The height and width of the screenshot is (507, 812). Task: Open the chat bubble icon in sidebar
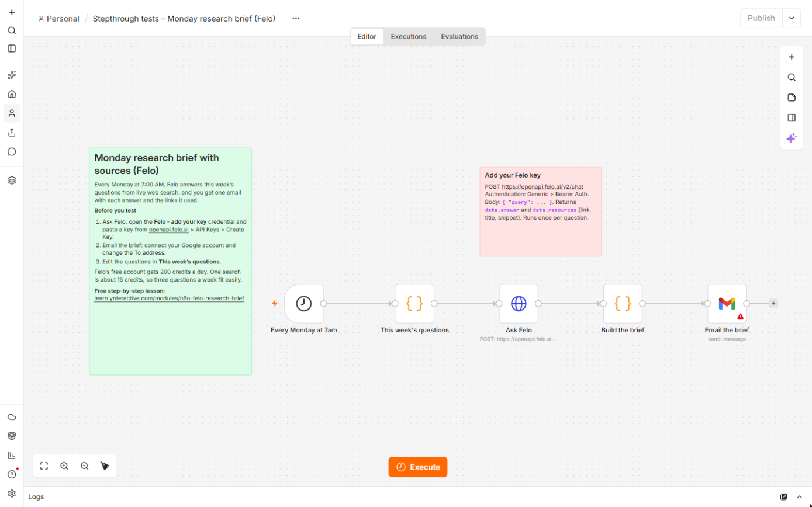(12, 151)
